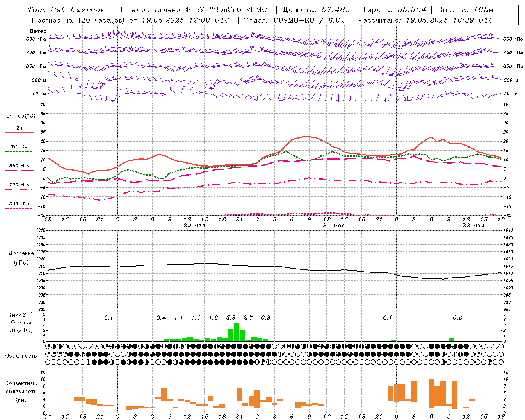The image size is (525, 420).
Task: Click the Ветер panel label
Action: tap(38, 31)
